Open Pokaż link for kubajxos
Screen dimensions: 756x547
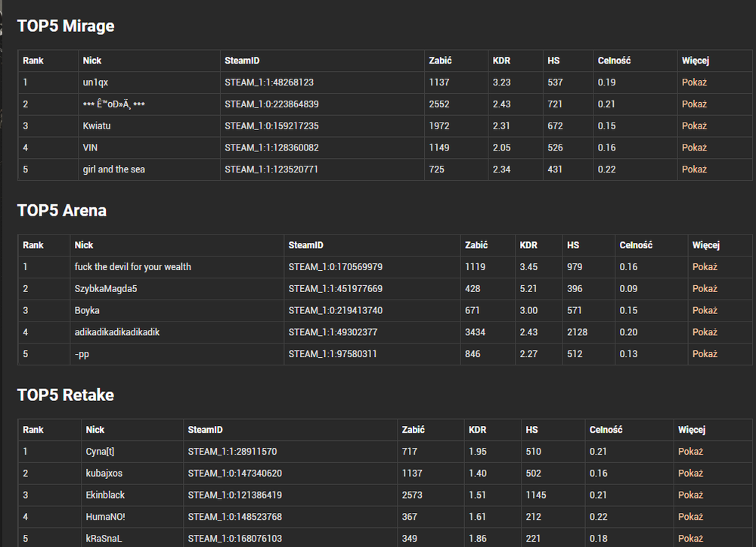(x=690, y=474)
